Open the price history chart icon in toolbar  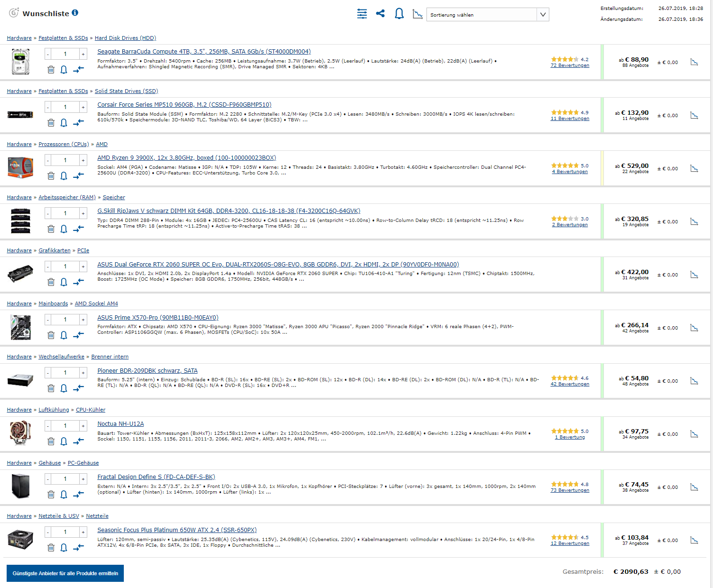coord(417,14)
